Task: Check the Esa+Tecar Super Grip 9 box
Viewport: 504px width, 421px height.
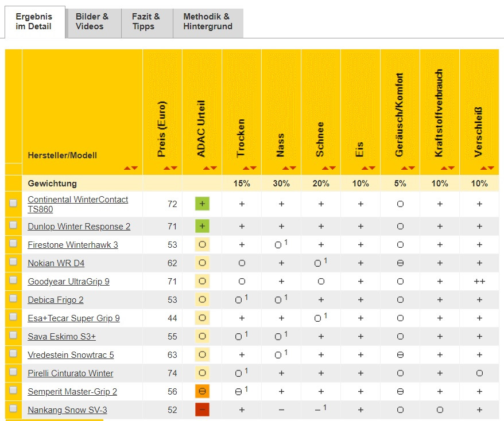Action: pos(13,317)
